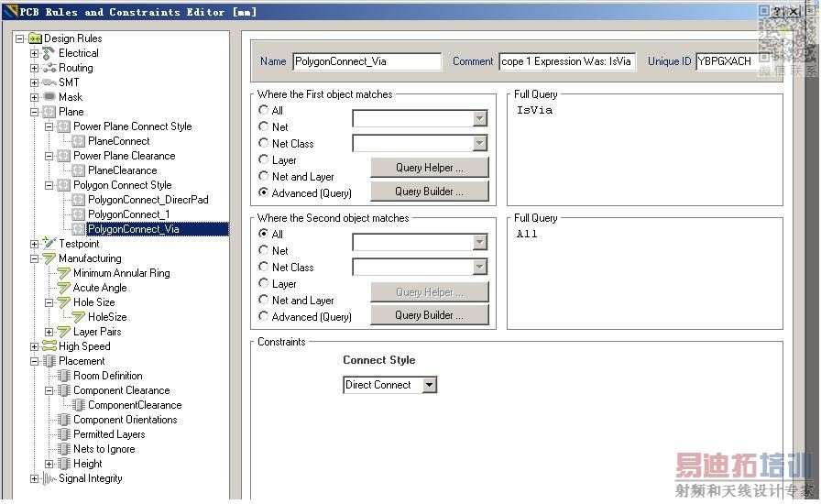Click the PlaneConnect rule icon

tap(79, 141)
